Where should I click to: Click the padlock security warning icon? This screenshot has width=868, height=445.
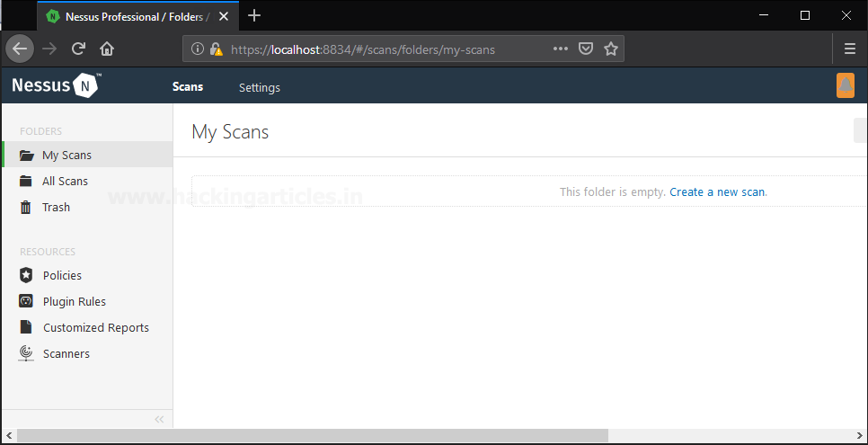coord(216,49)
